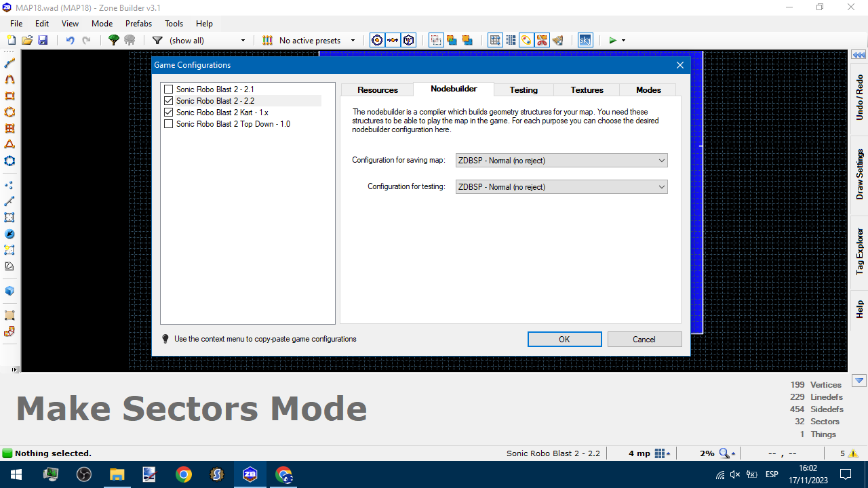Open the File menu
This screenshot has width=868, height=488.
click(16, 23)
